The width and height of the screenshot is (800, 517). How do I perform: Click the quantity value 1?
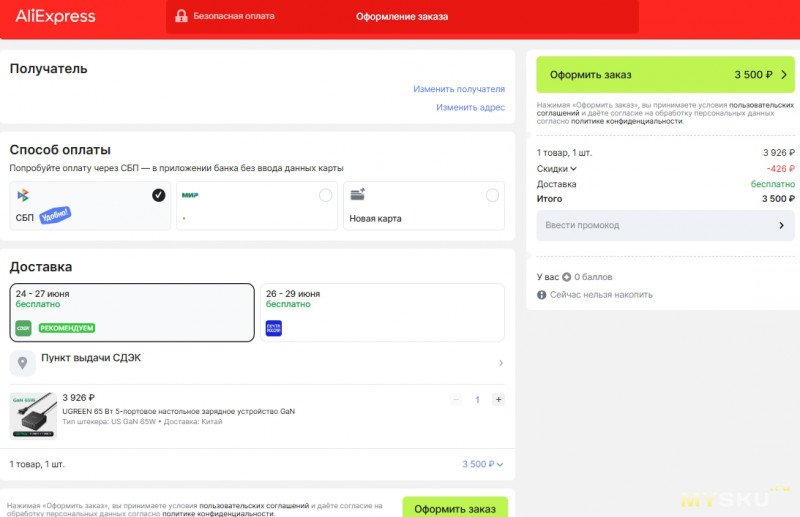[x=478, y=400]
